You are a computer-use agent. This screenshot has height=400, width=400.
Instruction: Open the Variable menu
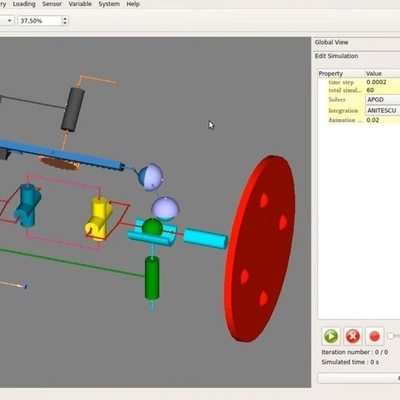[x=80, y=4]
